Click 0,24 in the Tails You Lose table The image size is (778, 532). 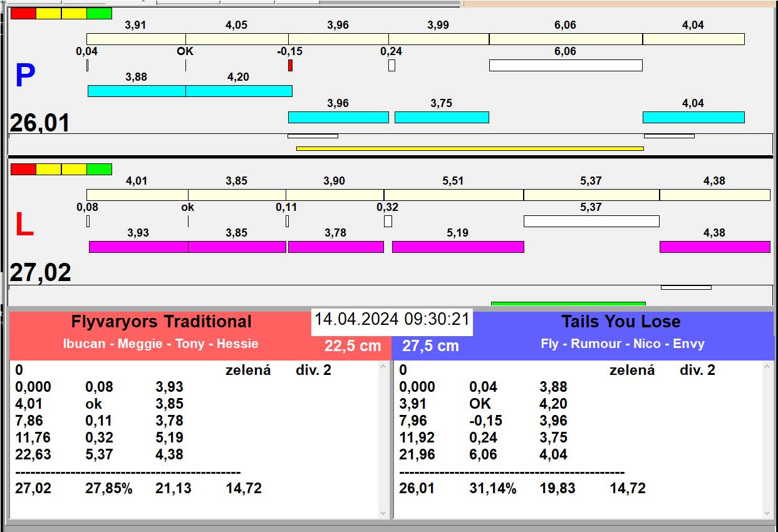(484, 437)
